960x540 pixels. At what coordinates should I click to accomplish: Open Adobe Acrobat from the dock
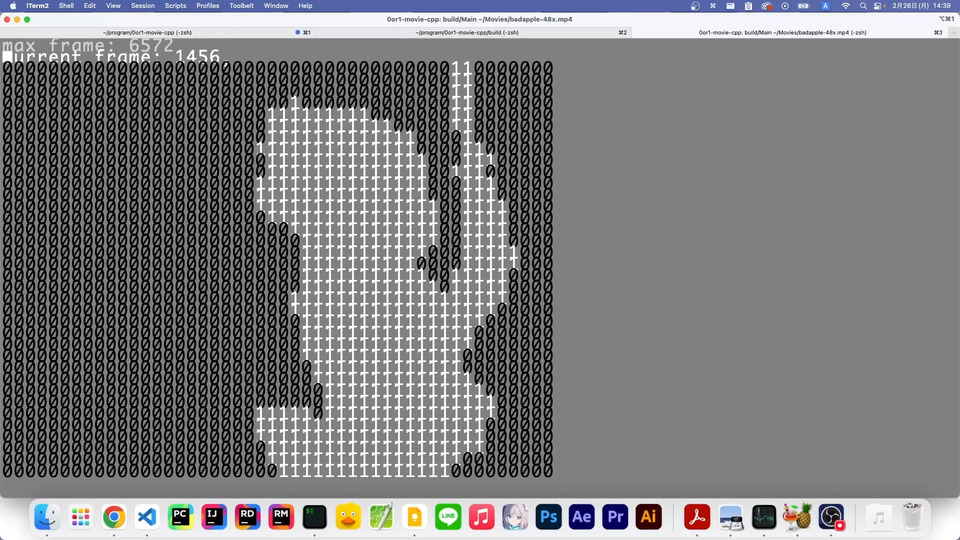(697, 517)
